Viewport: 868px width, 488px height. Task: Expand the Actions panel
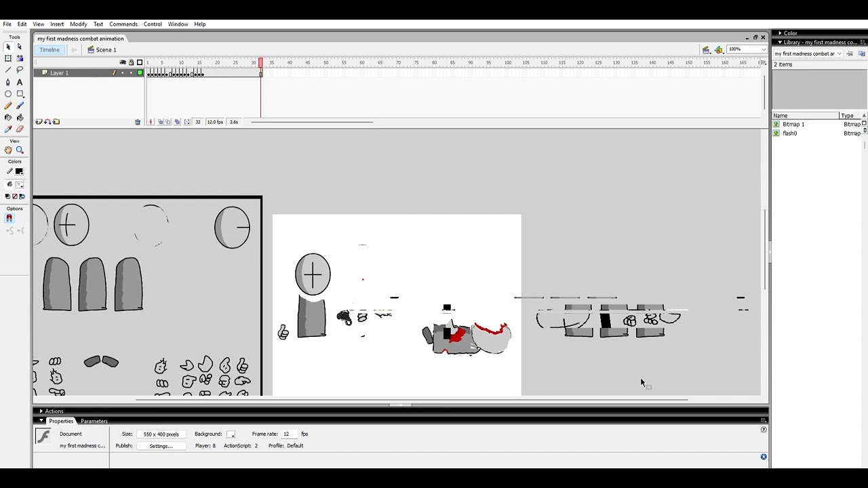[x=41, y=411]
